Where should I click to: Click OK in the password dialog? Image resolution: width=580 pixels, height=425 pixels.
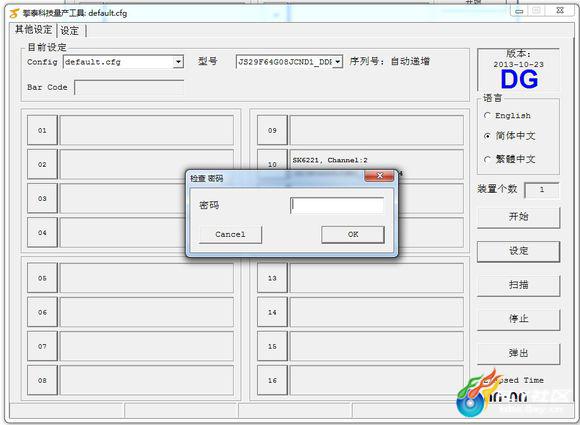(x=353, y=235)
